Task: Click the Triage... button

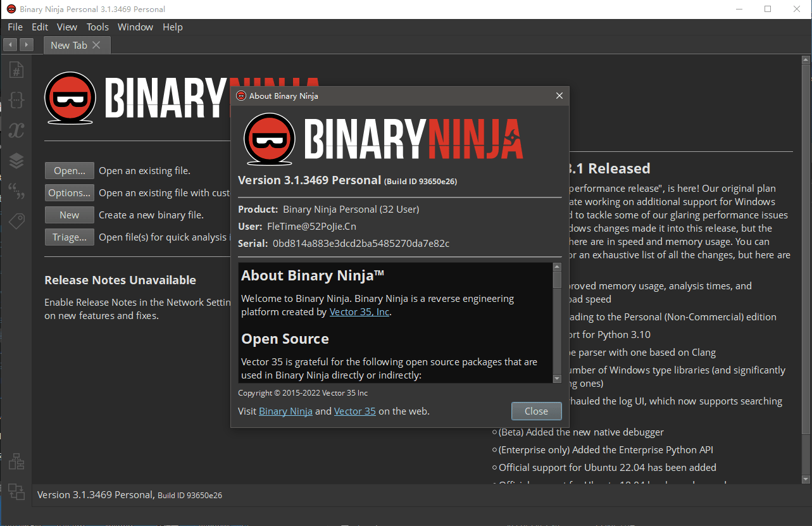Action: point(70,237)
